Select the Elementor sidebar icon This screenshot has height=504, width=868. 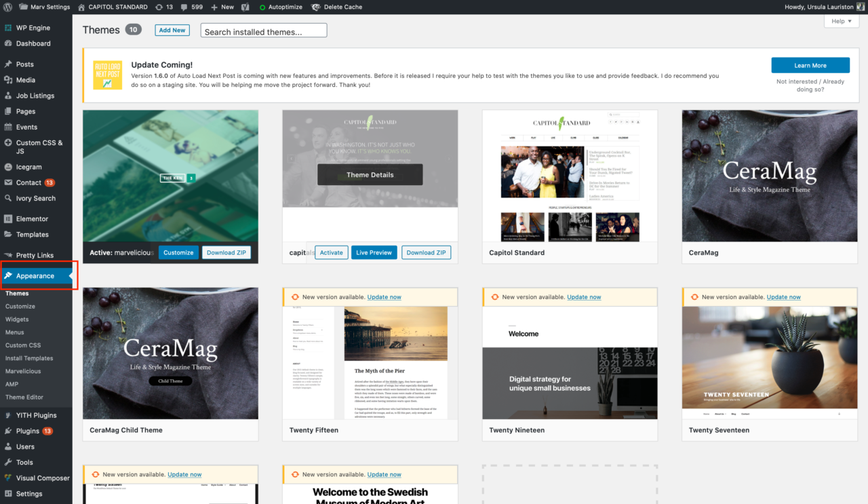[7, 218]
